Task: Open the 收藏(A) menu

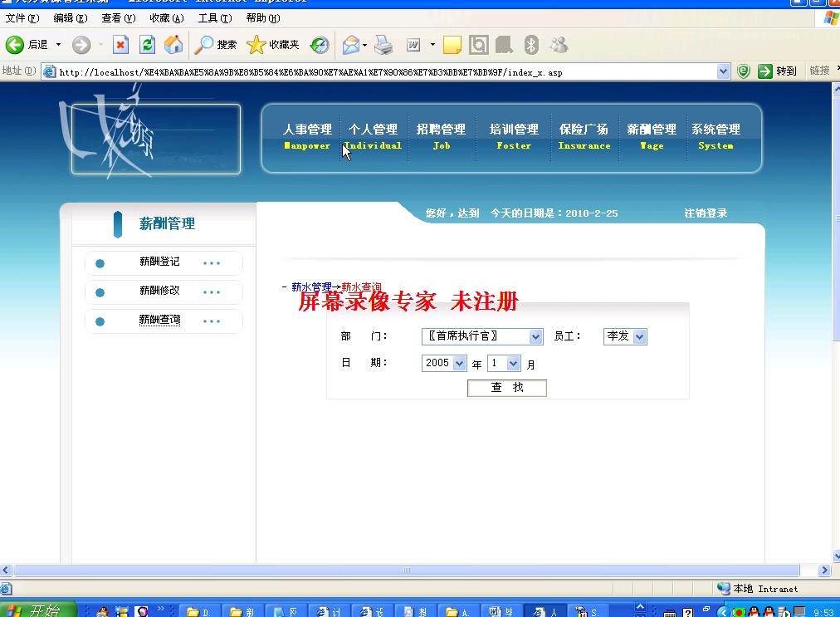Action: coord(167,18)
